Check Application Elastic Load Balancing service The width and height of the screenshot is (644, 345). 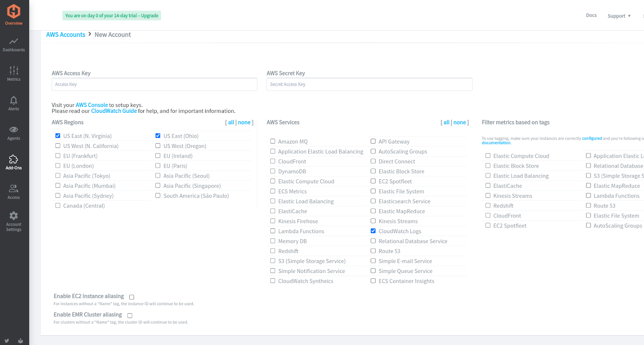[272, 151]
